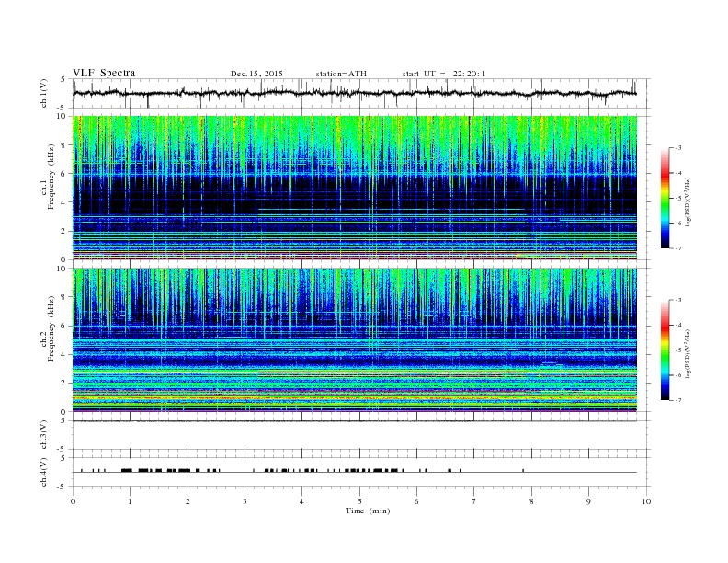Click the "-7" tick on ch.2 color bar
The image size is (728, 563).
(x=678, y=400)
